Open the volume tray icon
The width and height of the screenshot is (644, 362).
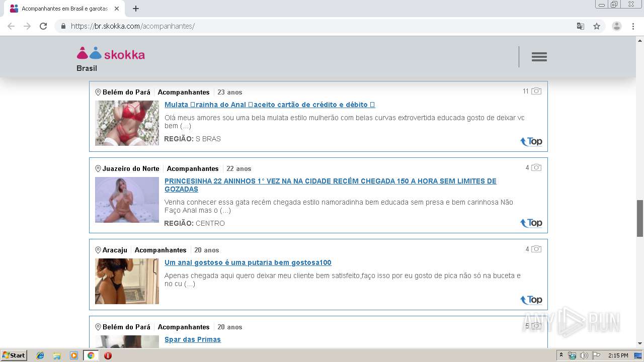[584, 355]
